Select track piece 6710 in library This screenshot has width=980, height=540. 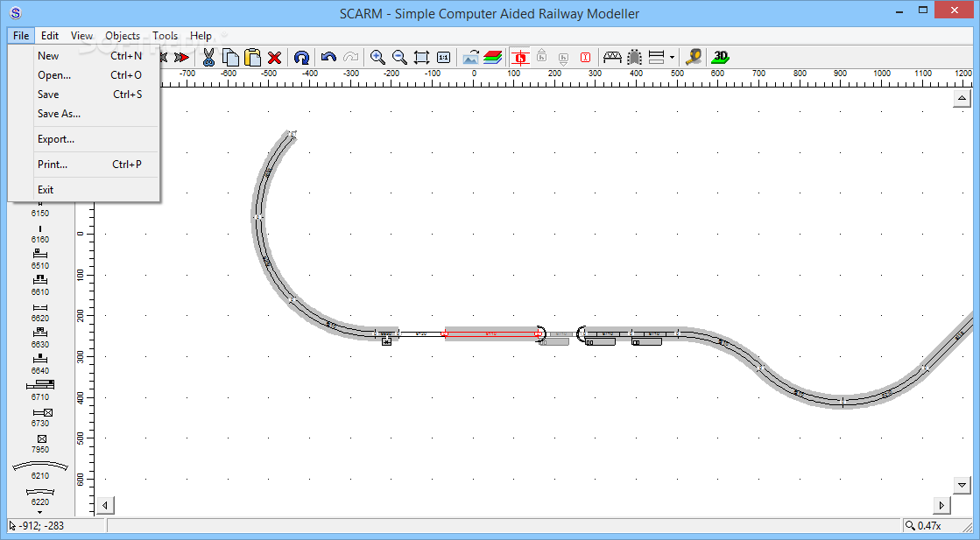[x=40, y=390]
